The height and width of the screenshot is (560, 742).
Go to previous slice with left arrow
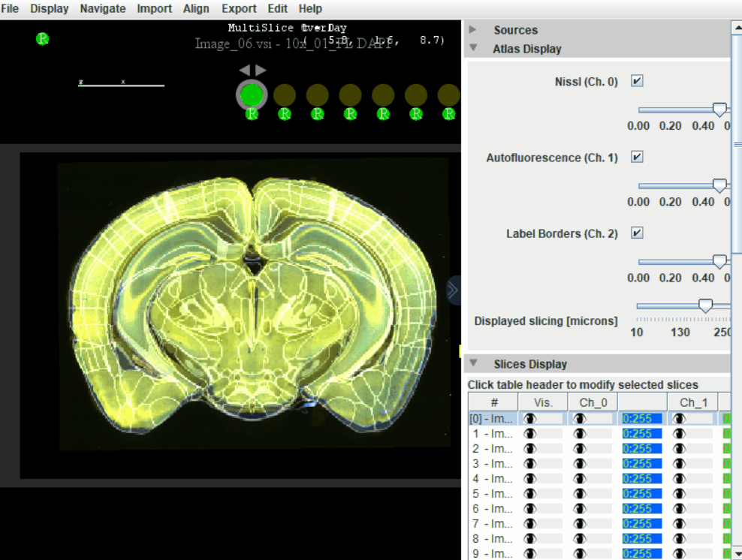coord(245,70)
